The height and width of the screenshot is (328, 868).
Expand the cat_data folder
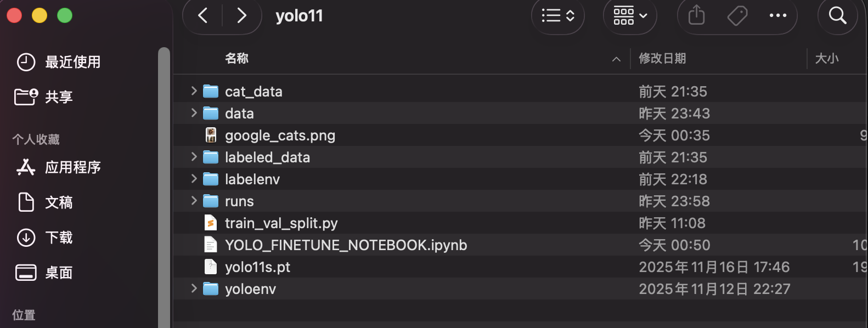[x=194, y=91]
